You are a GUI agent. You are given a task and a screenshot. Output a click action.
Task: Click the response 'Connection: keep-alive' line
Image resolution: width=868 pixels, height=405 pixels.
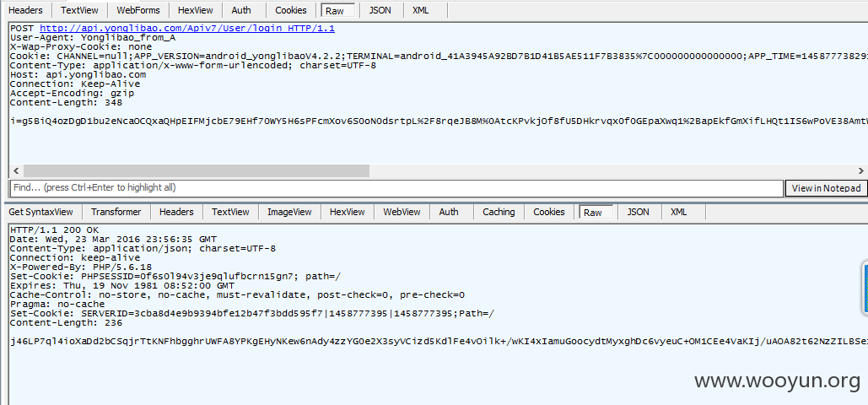[75, 257]
